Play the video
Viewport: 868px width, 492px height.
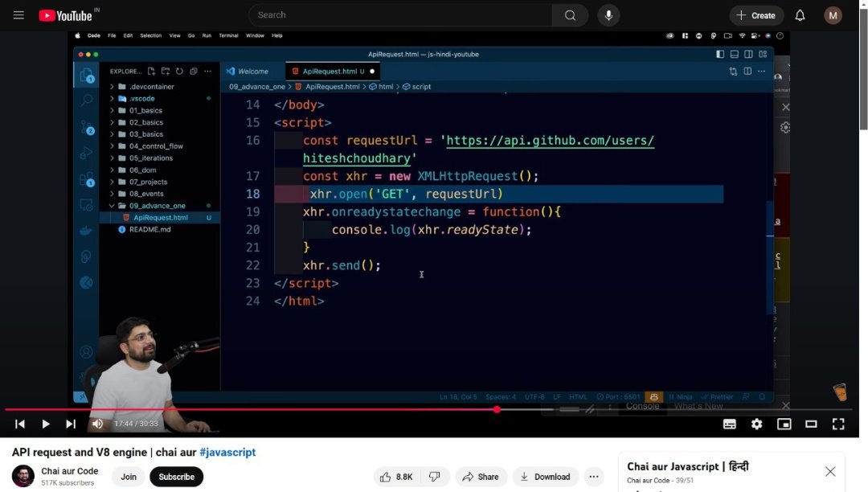(45, 424)
